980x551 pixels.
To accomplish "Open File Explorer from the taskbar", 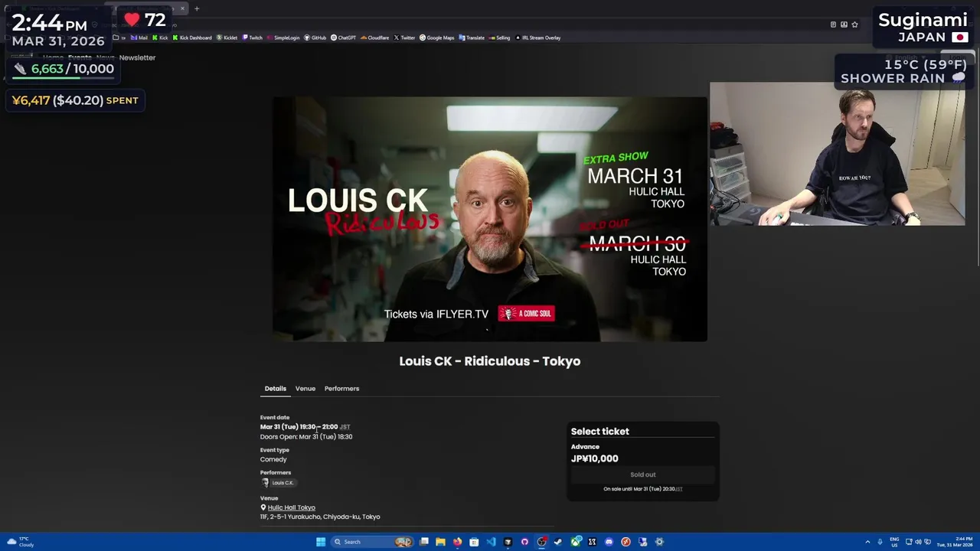I will click(x=440, y=542).
